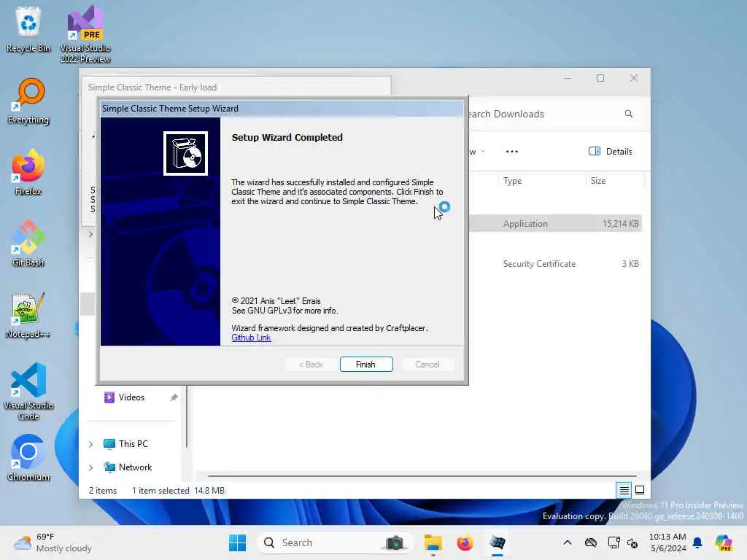This screenshot has width=747, height=560.
Task: Open the Windows Start menu
Action: pyautogui.click(x=237, y=542)
